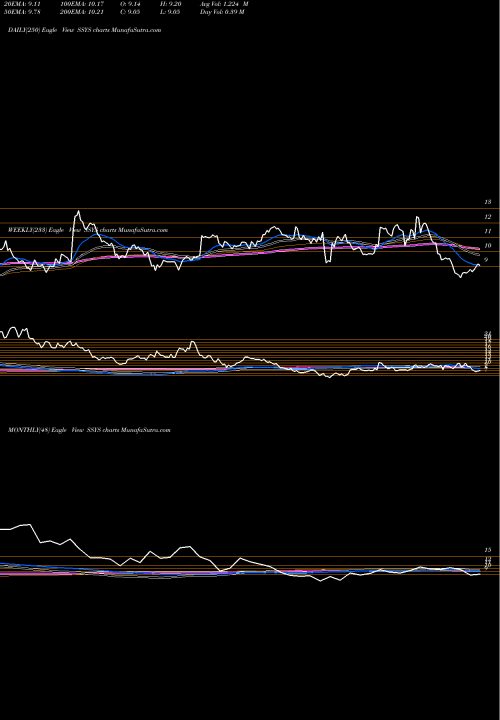The height and width of the screenshot is (720, 500).
Task: Click the Day Vol readout
Action: coord(222,12)
